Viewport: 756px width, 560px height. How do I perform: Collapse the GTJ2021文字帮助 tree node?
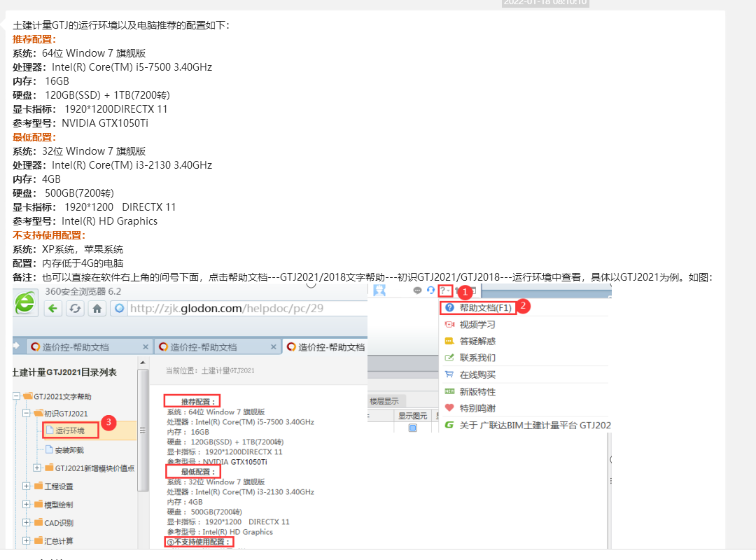point(16,396)
